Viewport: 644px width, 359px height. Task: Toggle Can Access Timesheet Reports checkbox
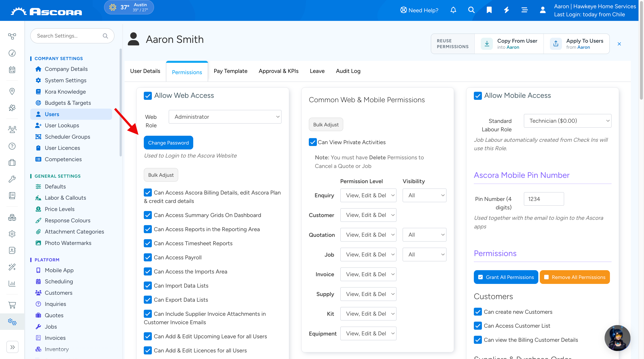[148, 243]
